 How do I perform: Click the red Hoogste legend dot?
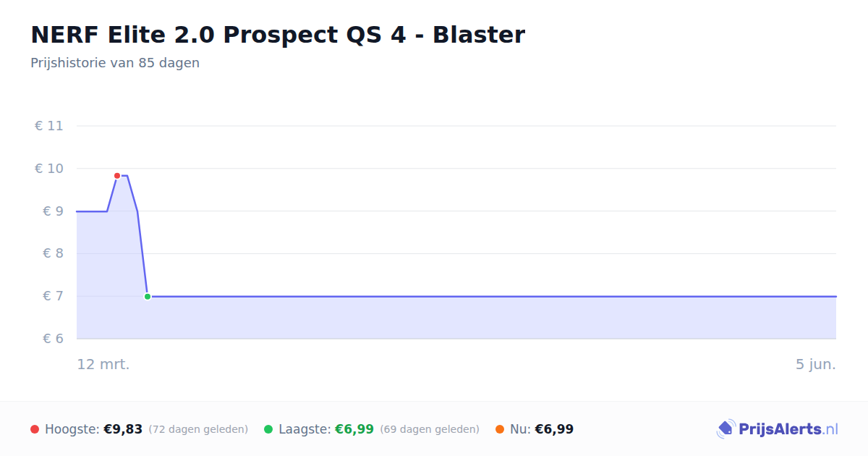click(x=35, y=429)
